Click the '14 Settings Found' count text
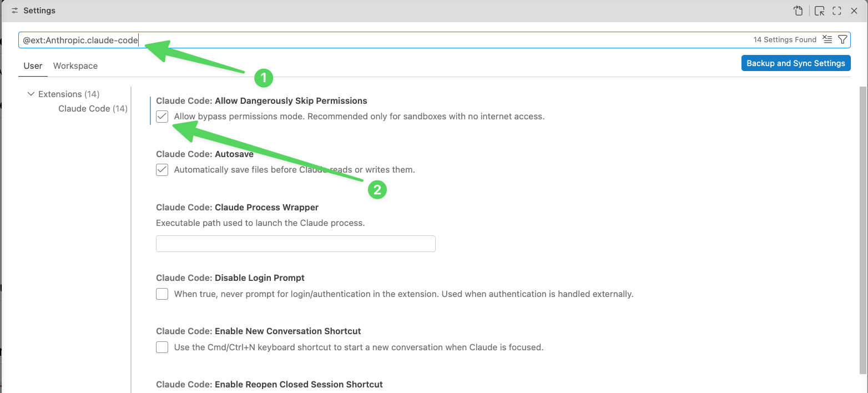 [785, 39]
